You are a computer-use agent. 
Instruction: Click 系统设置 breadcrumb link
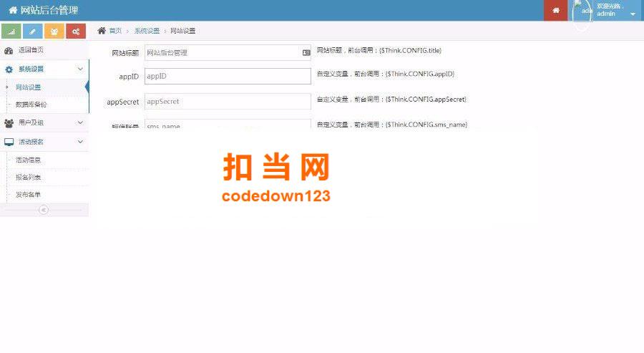[147, 31]
